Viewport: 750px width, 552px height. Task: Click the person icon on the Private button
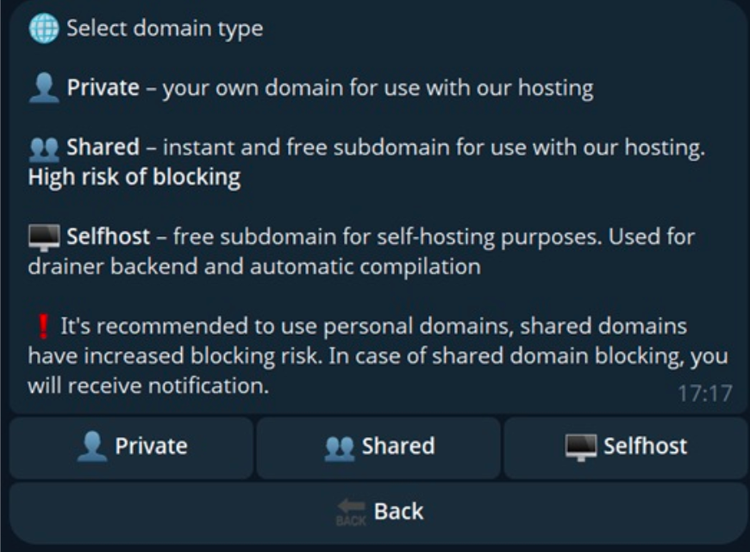tap(92, 446)
